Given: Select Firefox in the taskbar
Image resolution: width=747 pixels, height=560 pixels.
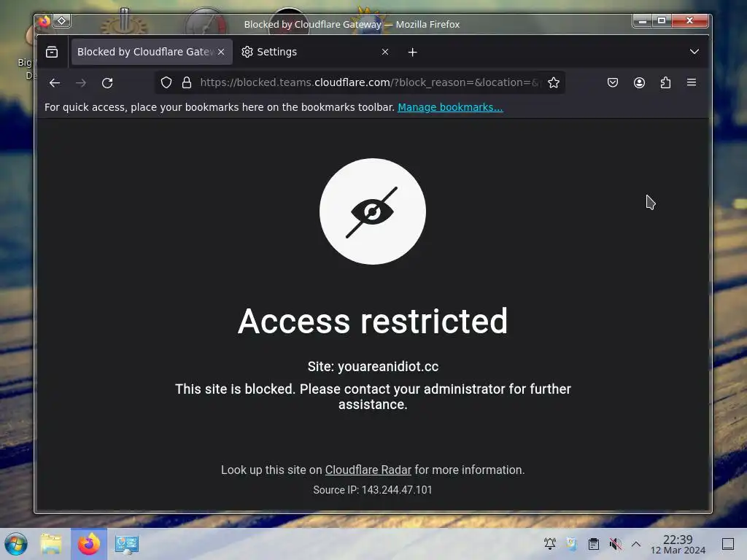Looking at the screenshot, I should (89, 544).
